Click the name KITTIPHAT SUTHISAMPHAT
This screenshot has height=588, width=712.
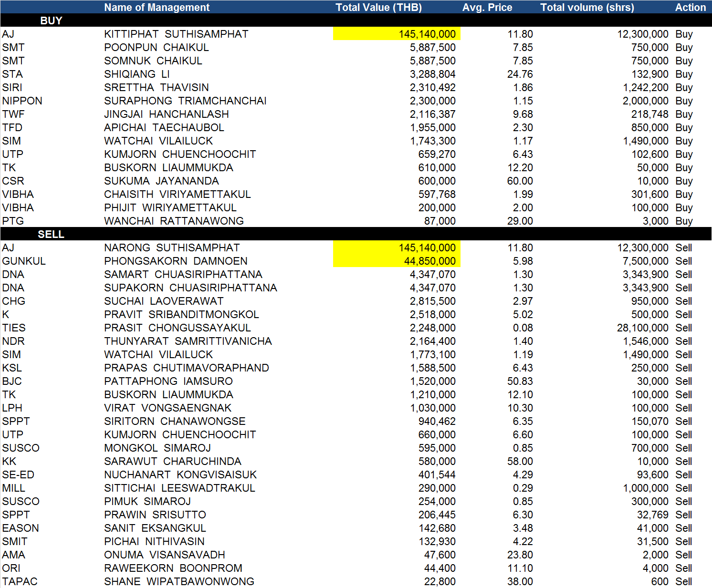click(176, 34)
